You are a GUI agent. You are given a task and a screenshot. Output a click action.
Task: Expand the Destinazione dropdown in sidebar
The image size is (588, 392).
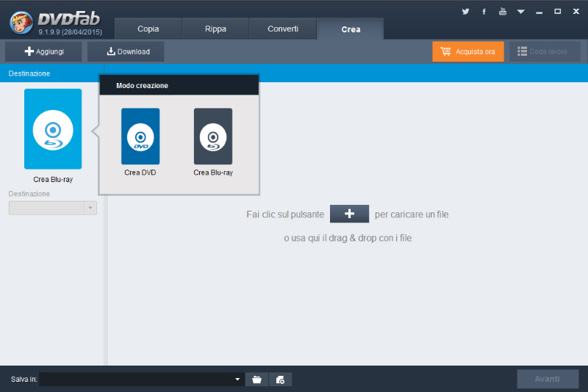[x=90, y=208]
